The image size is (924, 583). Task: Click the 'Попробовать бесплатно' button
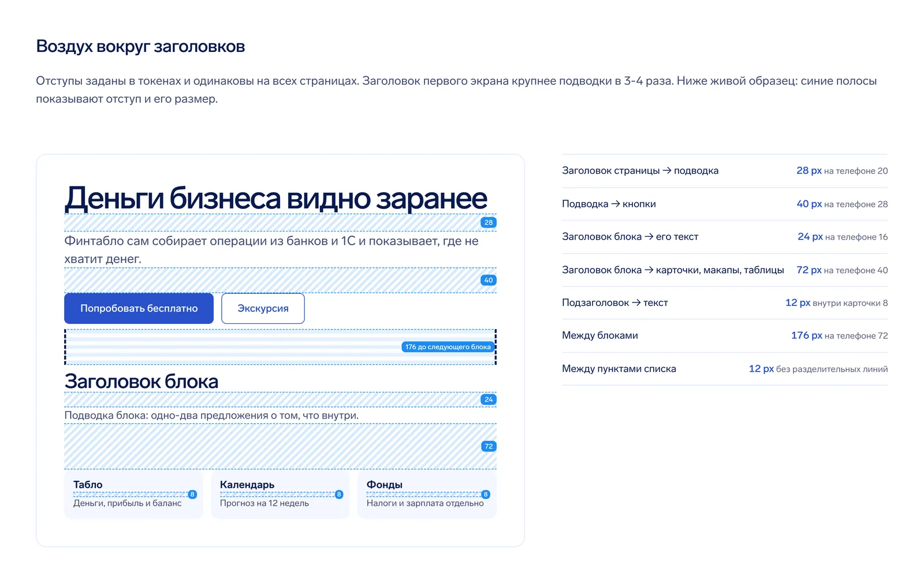click(139, 308)
